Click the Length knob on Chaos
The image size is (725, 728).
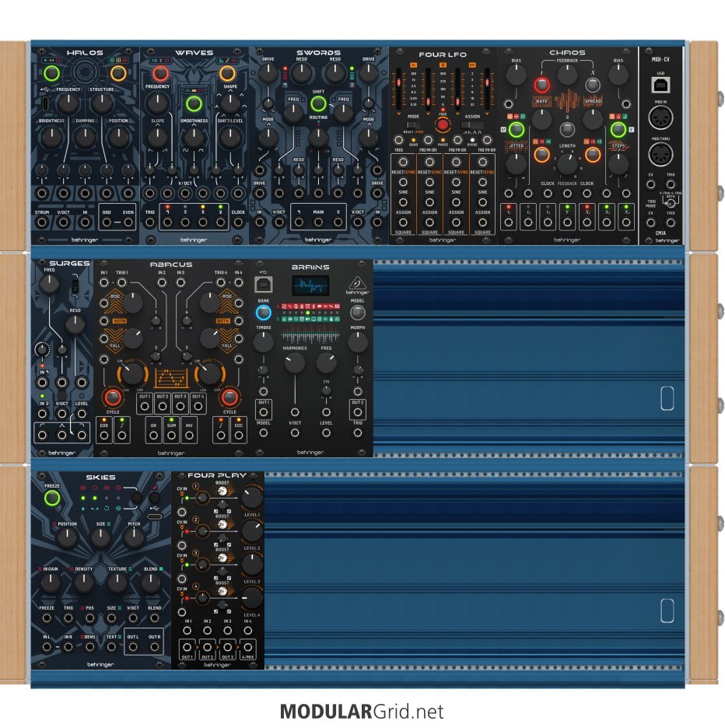click(x=567, y=163)
